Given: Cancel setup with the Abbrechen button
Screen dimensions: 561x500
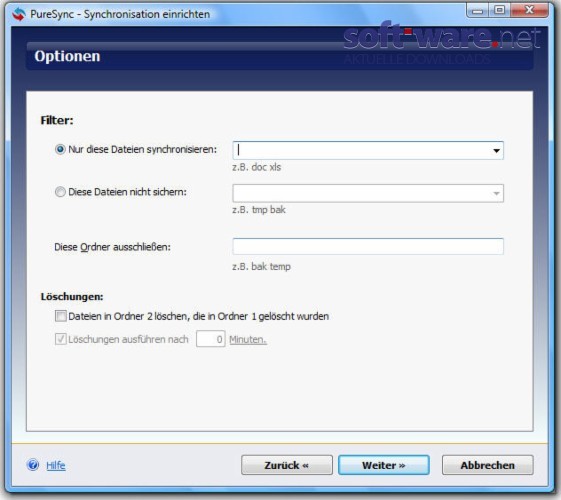Looking at the screenshot, I should point(488,465).
